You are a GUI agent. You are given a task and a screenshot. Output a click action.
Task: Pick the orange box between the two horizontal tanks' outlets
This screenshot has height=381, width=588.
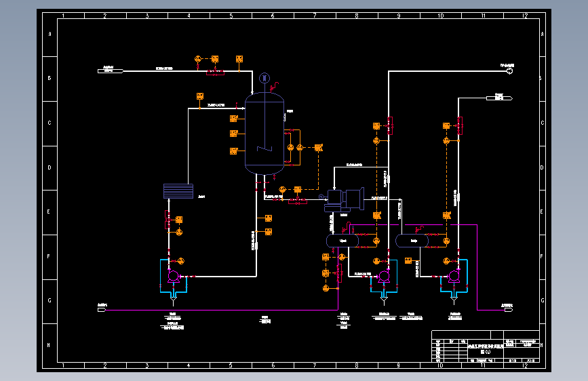[x=408, y=260]
